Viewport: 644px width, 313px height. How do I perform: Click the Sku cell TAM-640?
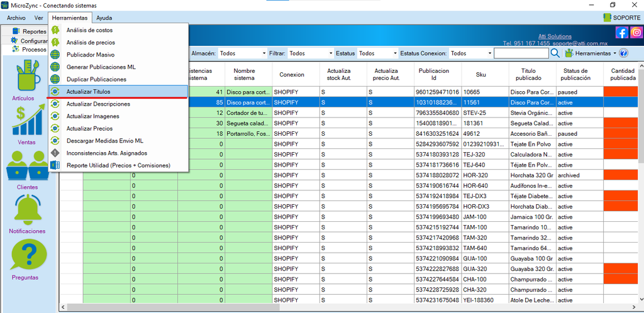(x=485, y=248)
